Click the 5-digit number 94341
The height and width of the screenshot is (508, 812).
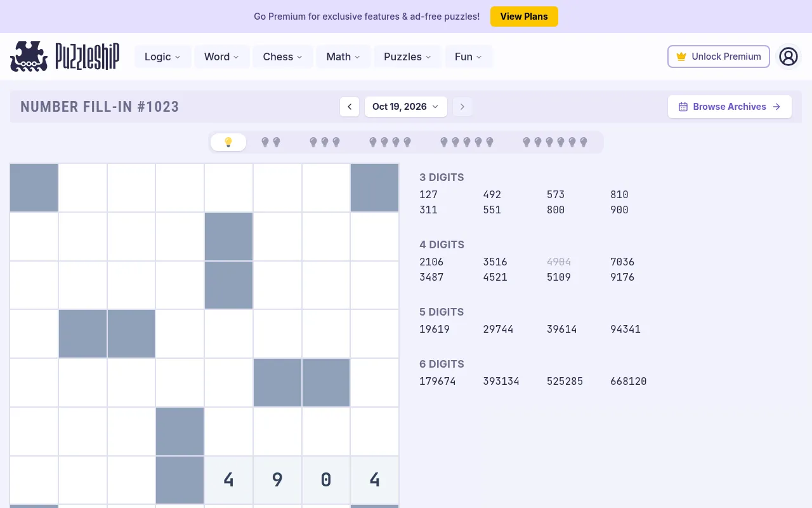625,329
